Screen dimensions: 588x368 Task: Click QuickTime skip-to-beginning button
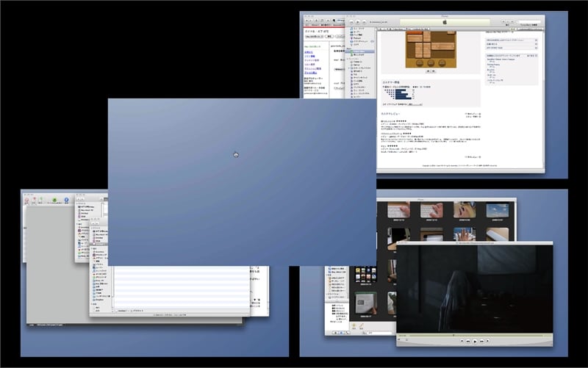(x=461, y=341)
